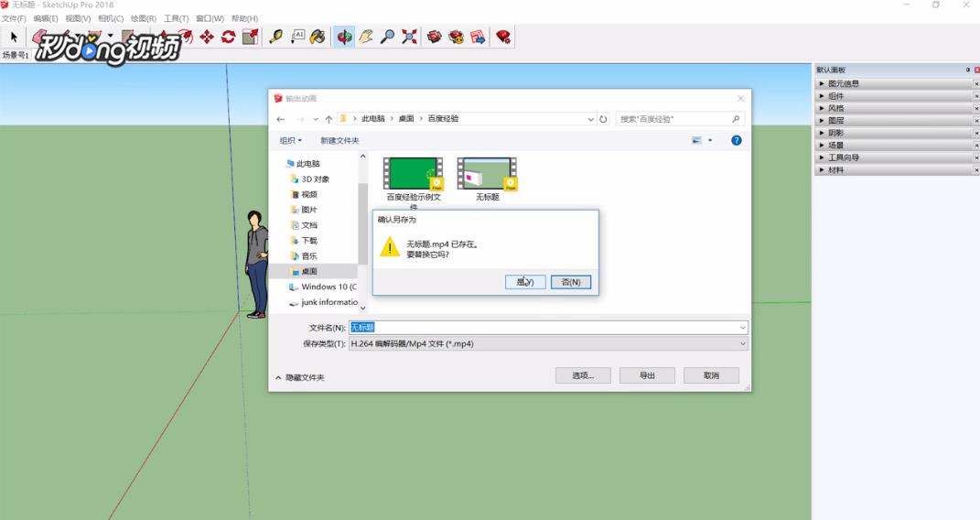Open the 窗口(W) menu
Viewport: 980px width, 520px height.
[210, 18]
